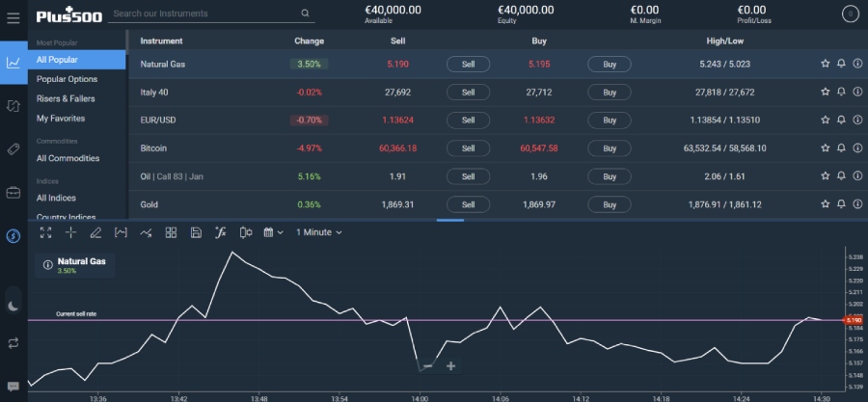Open the hamburger main menu
The height and width of the screenshot is (402, 868).
[14, 17]
